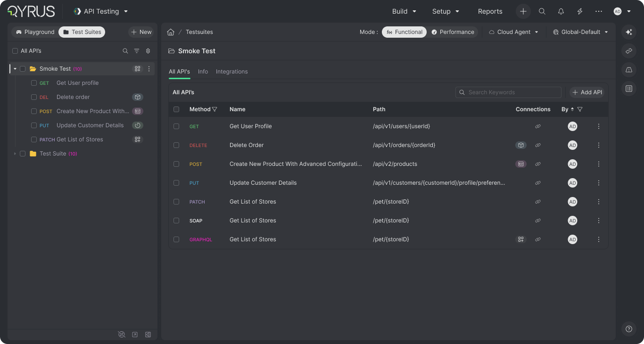Switch to the Info tab

203,72
